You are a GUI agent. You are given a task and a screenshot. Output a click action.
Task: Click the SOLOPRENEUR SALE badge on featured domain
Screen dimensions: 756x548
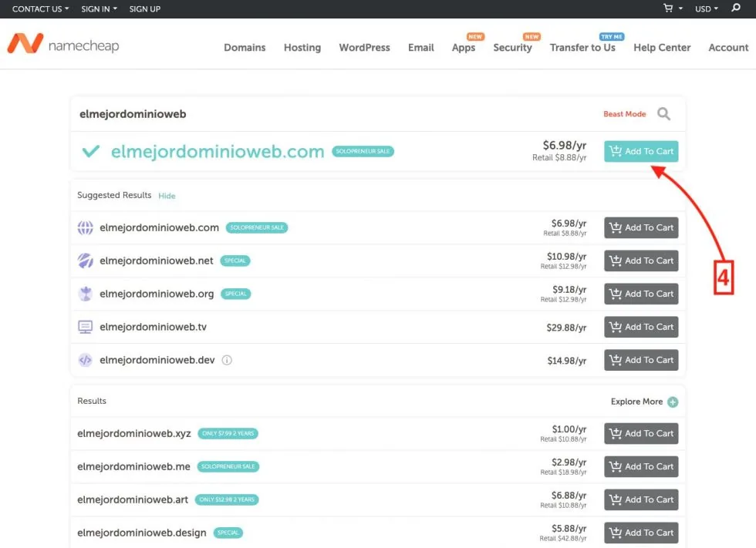pyautogui.click(x=363, y=151)
